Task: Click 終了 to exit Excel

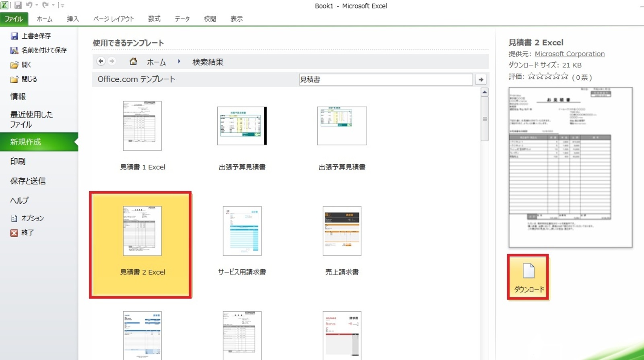Action: tap(22, 233)
